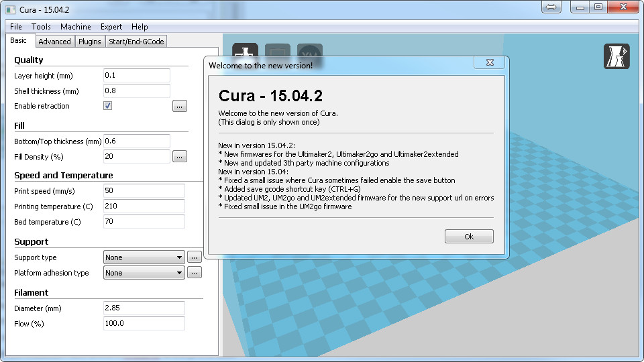Expand the Platform adhesion type dropdown
644x362 pixels.
coord(144,273)
